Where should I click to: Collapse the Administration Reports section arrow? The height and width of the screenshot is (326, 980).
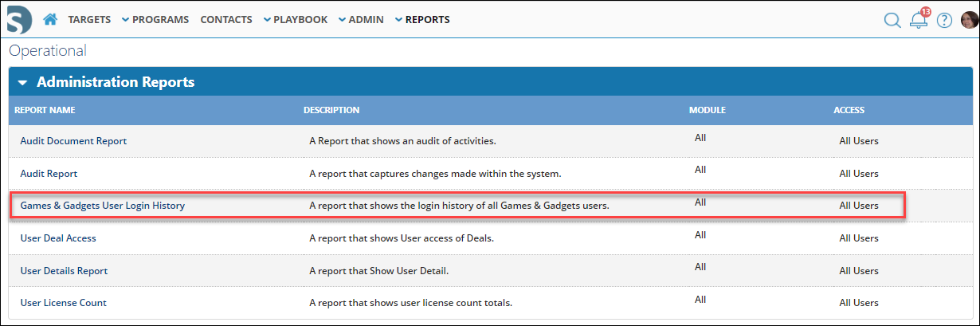click(x=22, y=82)
